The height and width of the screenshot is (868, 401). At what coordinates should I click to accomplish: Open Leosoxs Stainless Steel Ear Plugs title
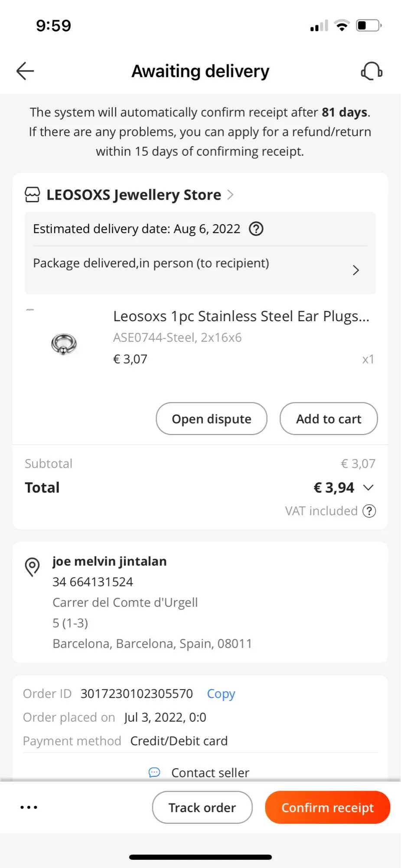pyautogui.click(x=241, y=316)
